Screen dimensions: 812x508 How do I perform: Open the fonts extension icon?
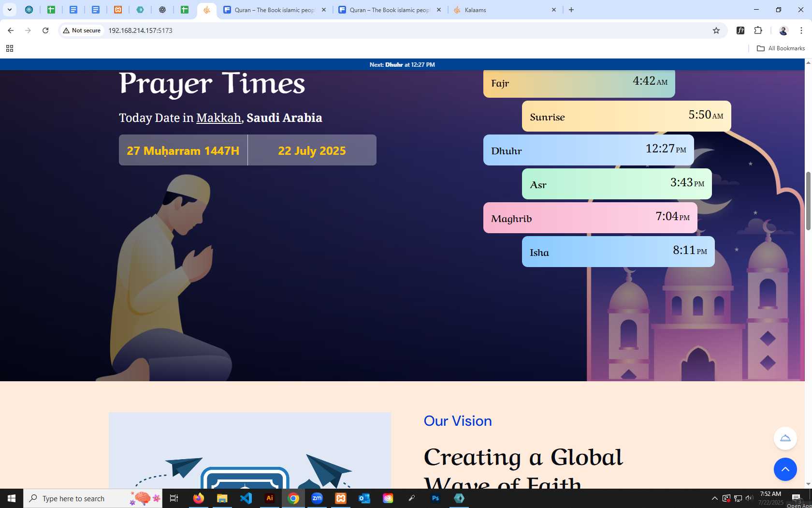pyautogui.click(x=740, y=30)
